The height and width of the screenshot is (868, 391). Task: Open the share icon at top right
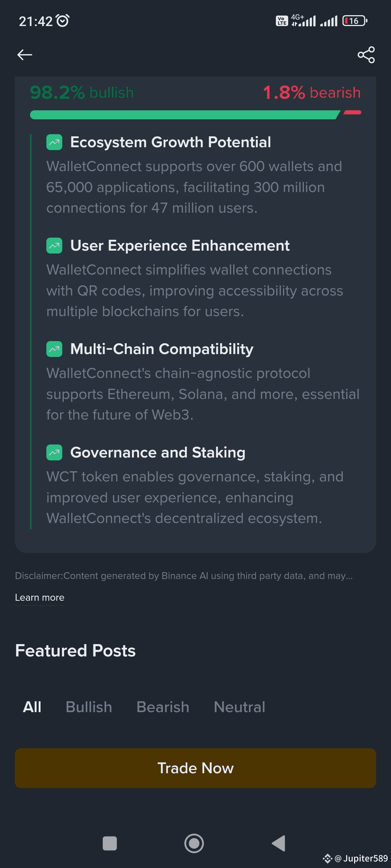click(366, 55)
